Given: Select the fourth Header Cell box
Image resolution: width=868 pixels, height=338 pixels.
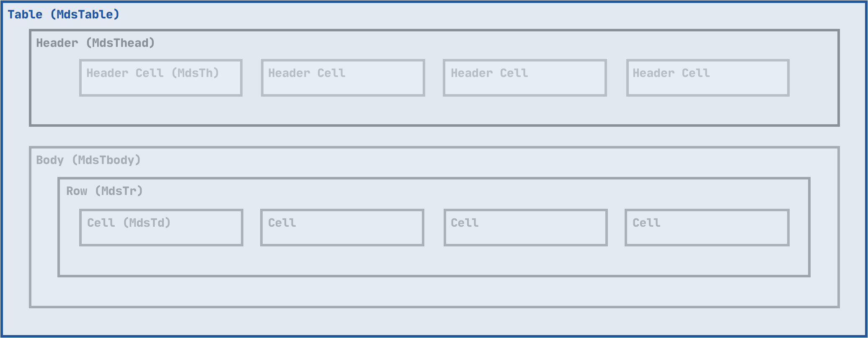Looking at the screenshot, I should coord(708,78).
